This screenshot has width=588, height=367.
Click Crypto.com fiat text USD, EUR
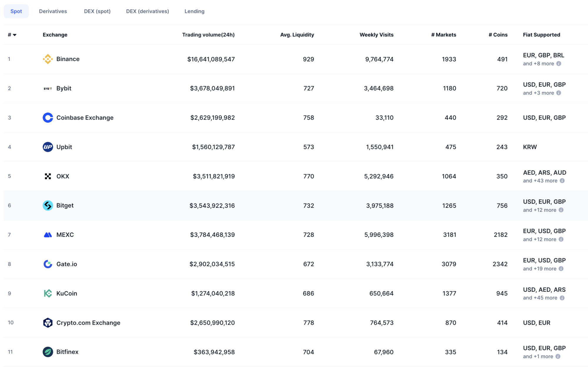pos(537,323)
